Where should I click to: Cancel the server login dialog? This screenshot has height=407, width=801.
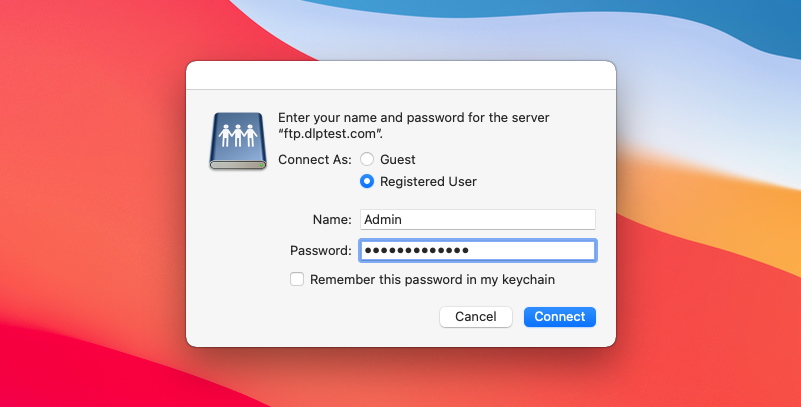[x=476, y=317]
